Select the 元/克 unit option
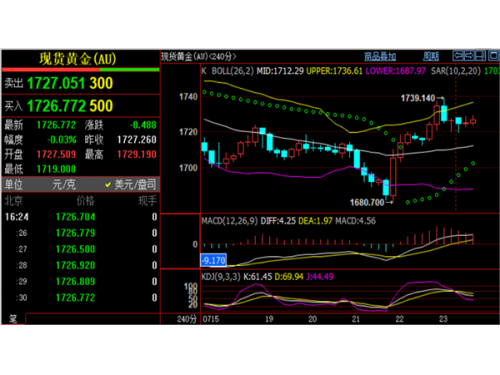The width and height of the screenshot is (500, 375). [64, 185]
